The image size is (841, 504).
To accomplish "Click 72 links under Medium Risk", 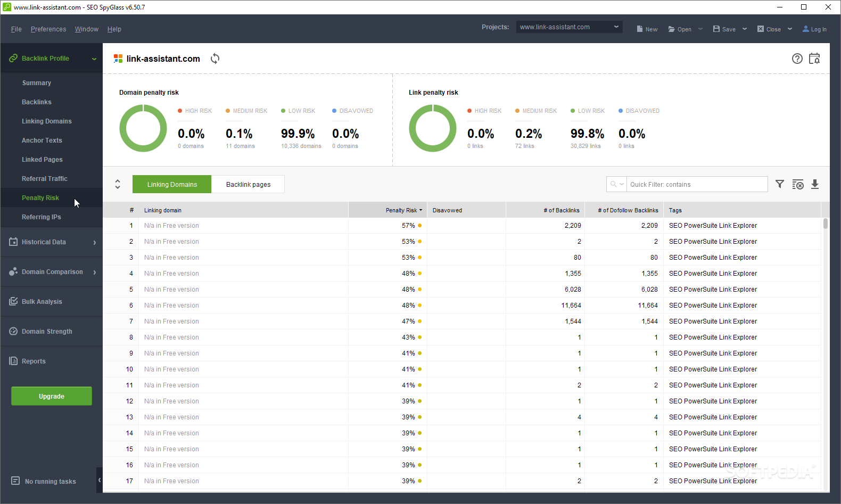I will tap(525, 146).
